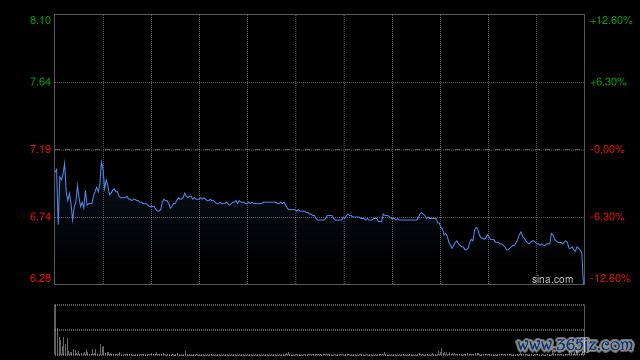
Task: Open the sina.com watermark link
Action: click(x=552, y=280)
